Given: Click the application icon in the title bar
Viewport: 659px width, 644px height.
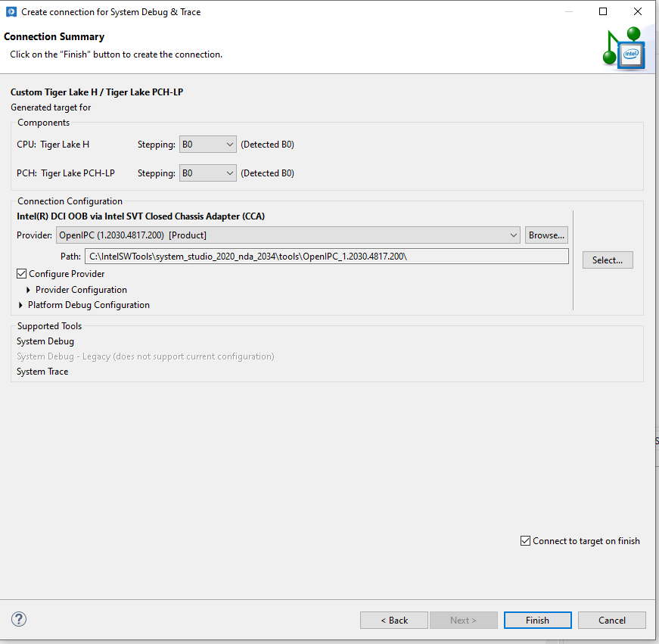Looking at the screenshot, I should (x=10, y=11).
